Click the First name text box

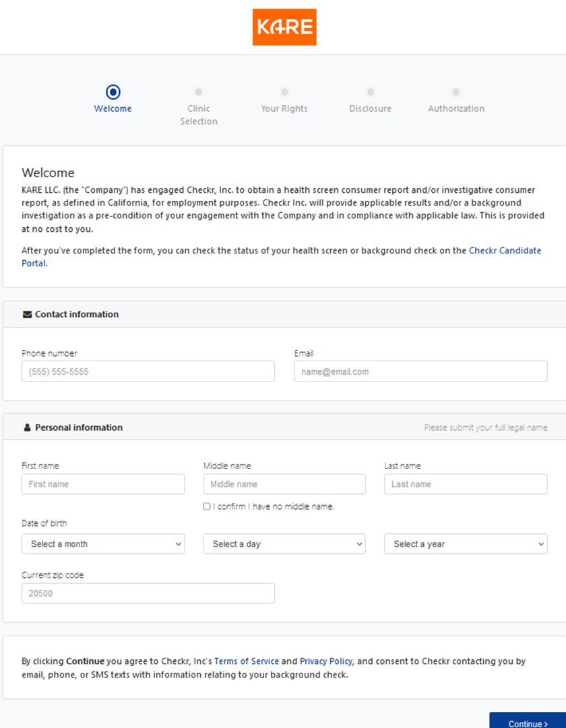coord(103,484)
